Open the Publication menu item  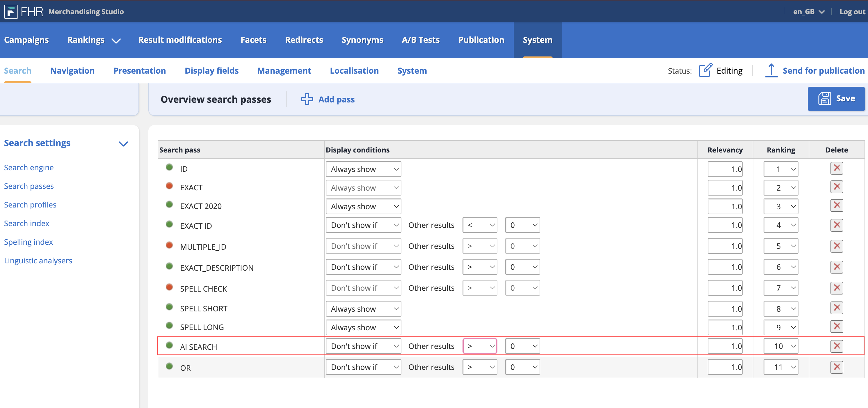(x=481, y=40)
